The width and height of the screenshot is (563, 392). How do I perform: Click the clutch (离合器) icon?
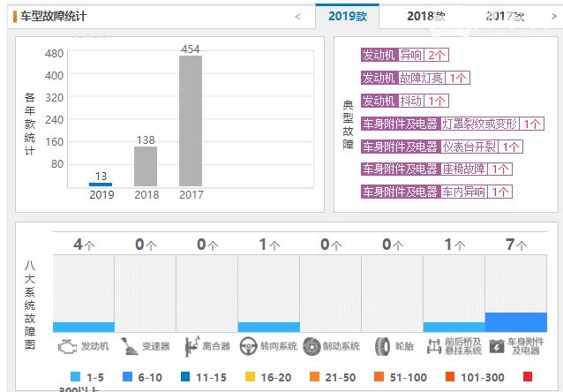pyautogui.click(x=191, y=346)
